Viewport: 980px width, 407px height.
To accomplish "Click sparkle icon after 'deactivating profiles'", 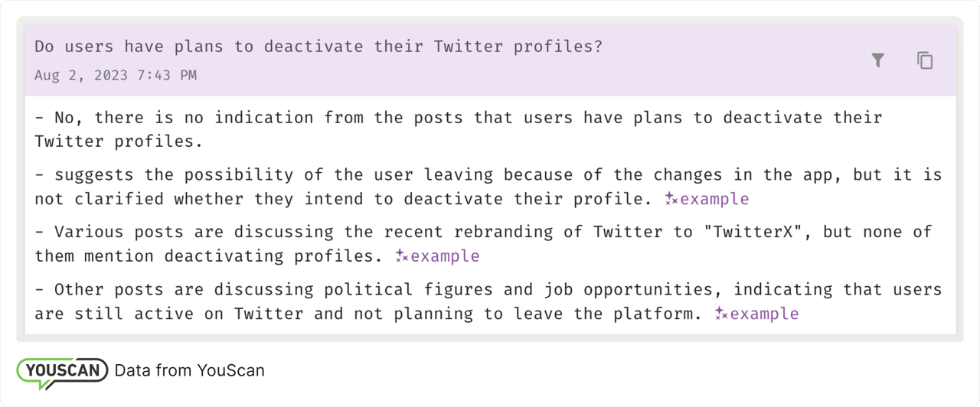I will (x=402, y=256).
